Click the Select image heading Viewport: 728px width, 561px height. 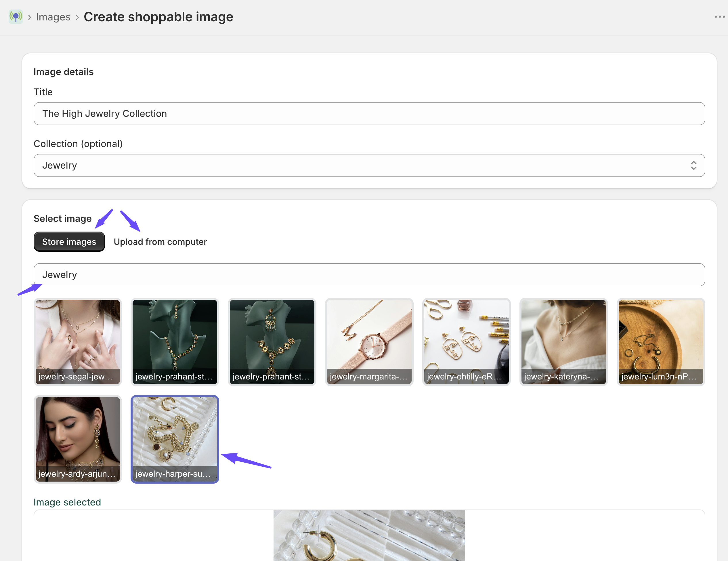click(62, 219)
